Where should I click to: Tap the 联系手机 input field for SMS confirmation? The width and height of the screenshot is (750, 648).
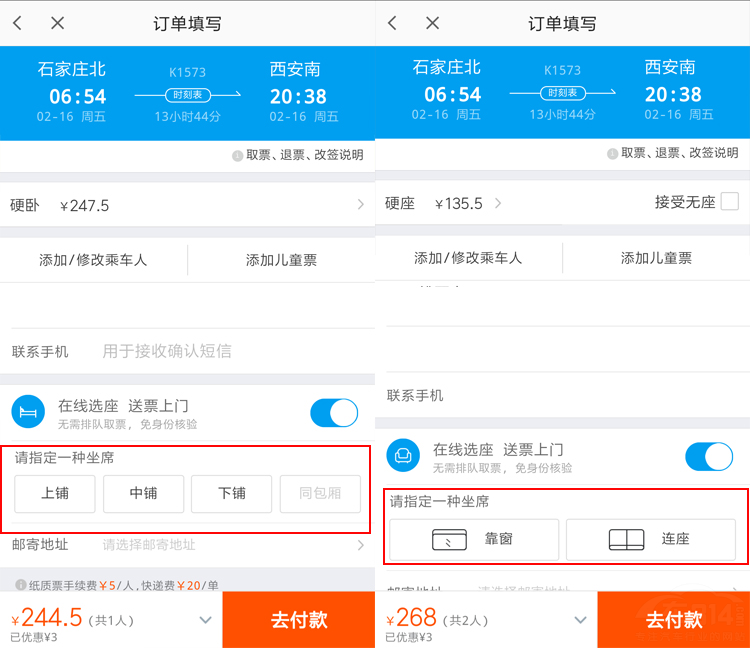click(x=230, y=351)
